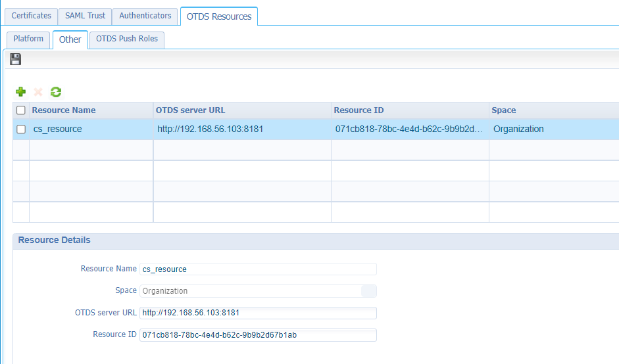
Task: Go to the Authenticators tab
Action: tap(145, 16)
